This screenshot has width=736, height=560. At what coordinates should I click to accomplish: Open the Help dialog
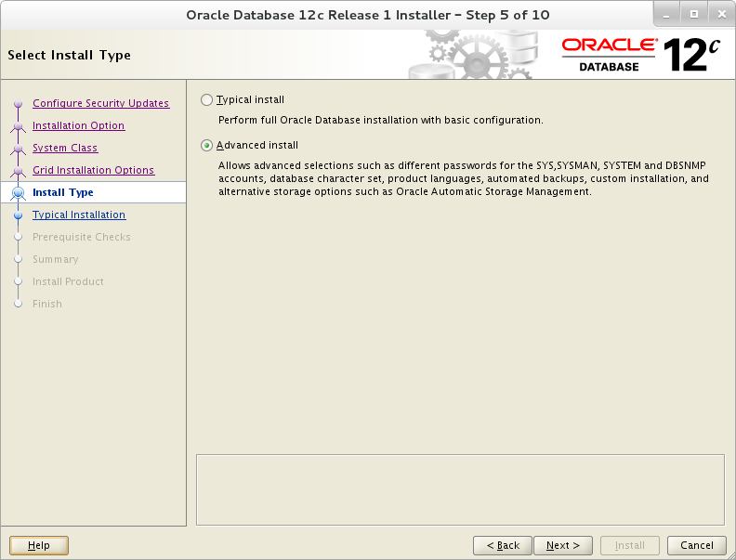[x=39, y=545]
